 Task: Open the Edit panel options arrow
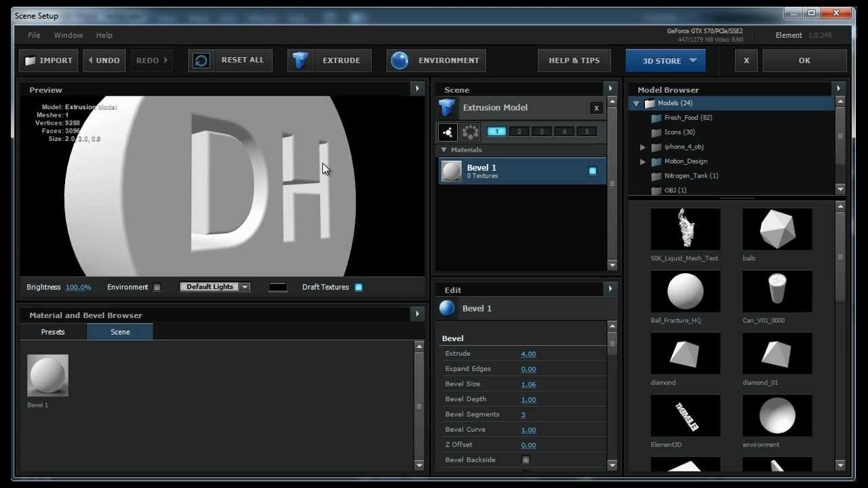(610, 289)
